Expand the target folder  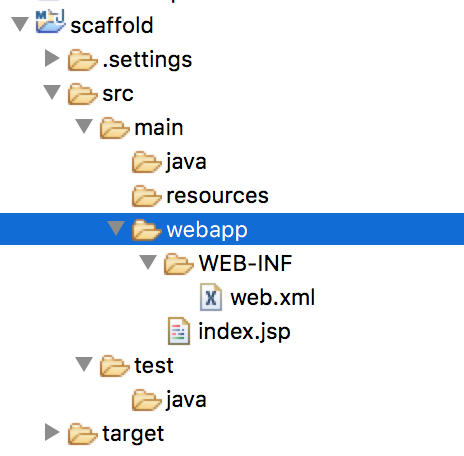(52, 432)
